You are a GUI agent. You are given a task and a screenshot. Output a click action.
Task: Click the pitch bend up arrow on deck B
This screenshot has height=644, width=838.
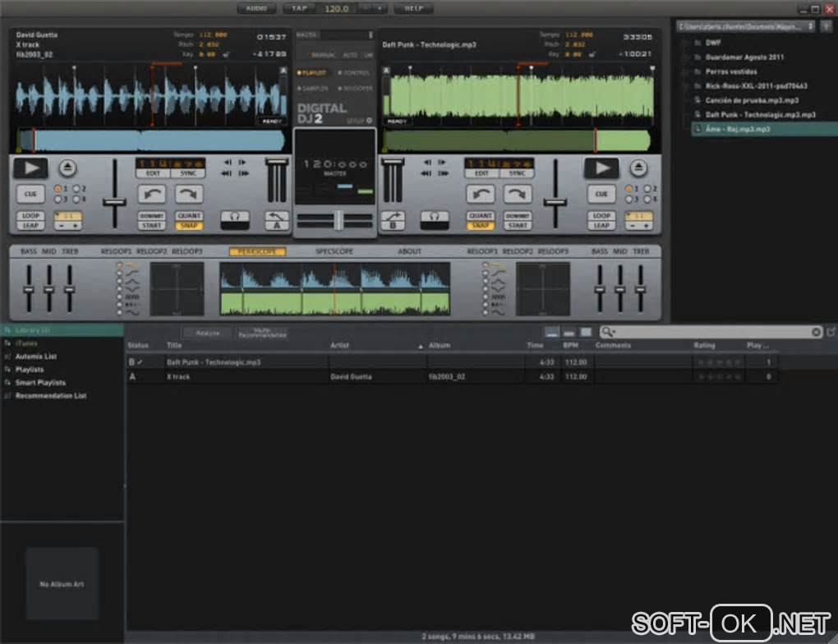pyautogui.click(x=517, y=194)
